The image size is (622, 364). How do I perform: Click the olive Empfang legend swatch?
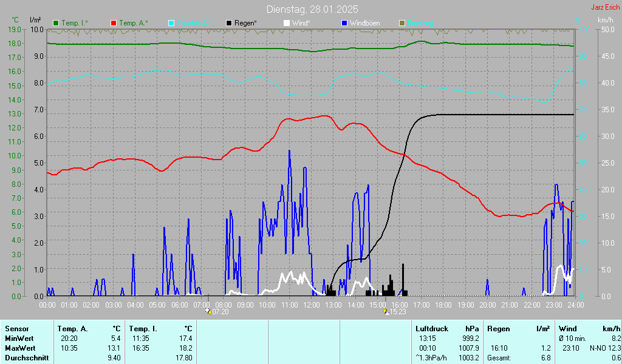point(402,24)
